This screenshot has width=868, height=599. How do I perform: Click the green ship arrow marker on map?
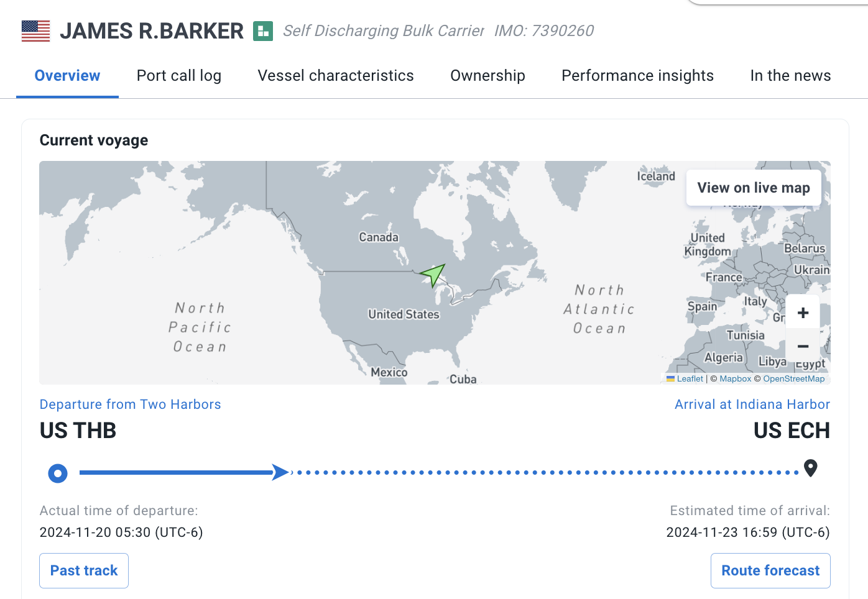pos(433,274)
